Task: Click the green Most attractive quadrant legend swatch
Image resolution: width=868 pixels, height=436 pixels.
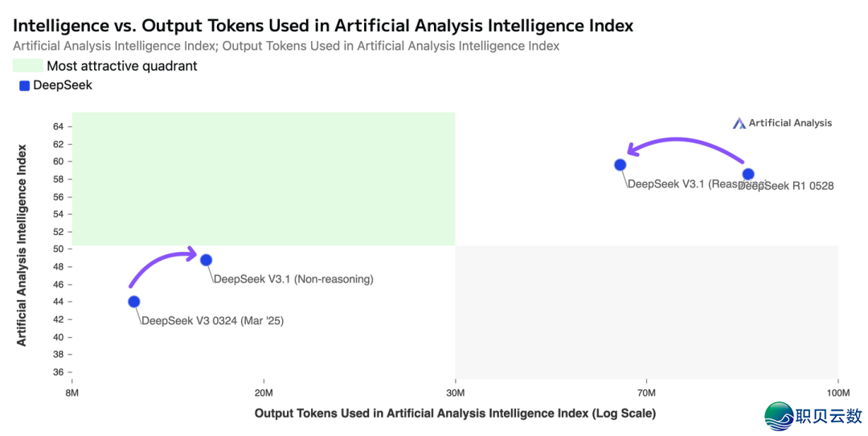Action: coord(27,66)
